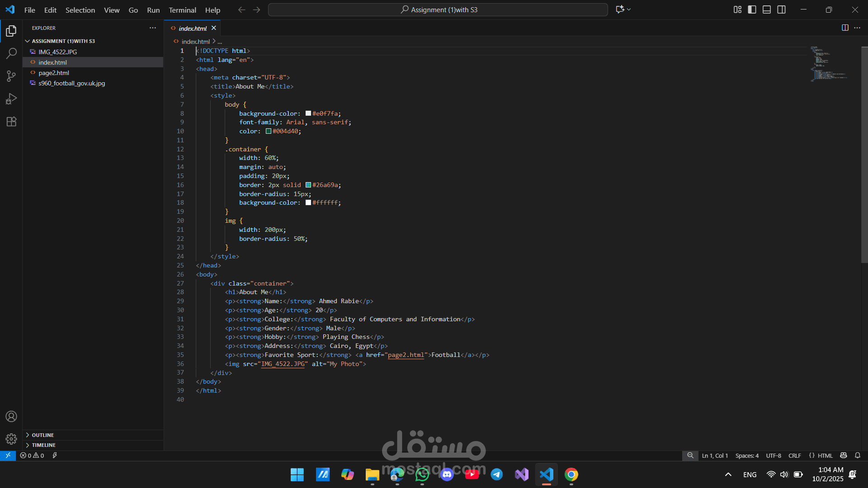Open Customize Layout in title bar
The image size is (868, 488).
737,9
